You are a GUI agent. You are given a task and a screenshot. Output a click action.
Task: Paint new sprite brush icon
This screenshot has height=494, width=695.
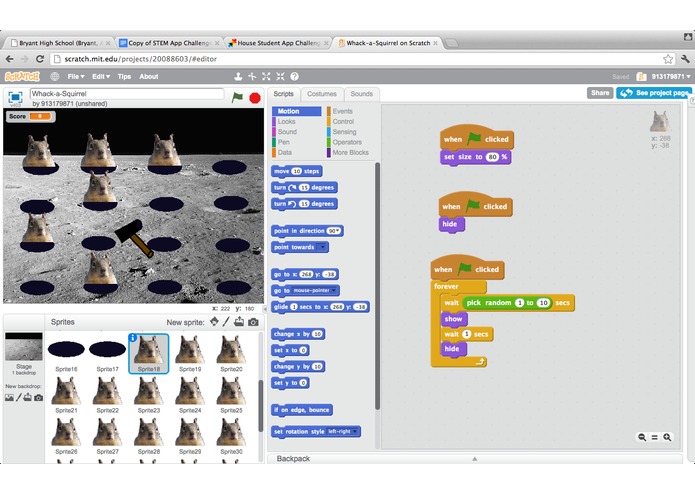[226, 322]
